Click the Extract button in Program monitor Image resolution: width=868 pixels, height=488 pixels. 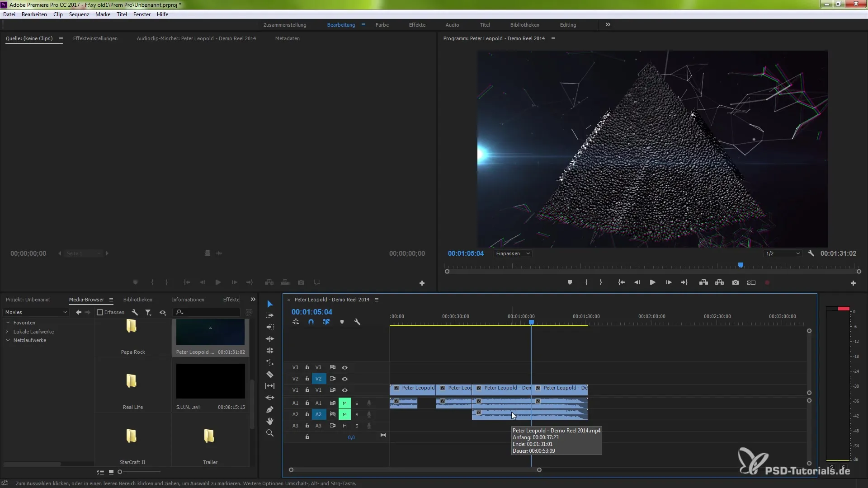pos(719,282)
